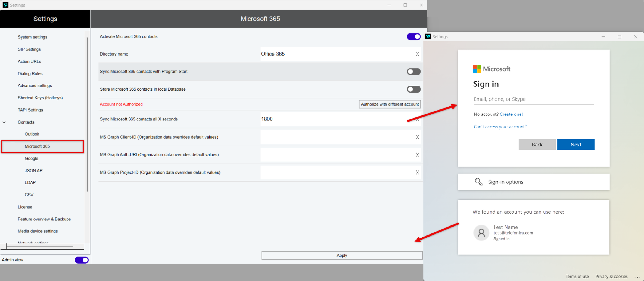Image resolution: width=644 pixels, height=281 pixels.
Task: Click Can't access your account? link
Action: (x=500, y=127)
